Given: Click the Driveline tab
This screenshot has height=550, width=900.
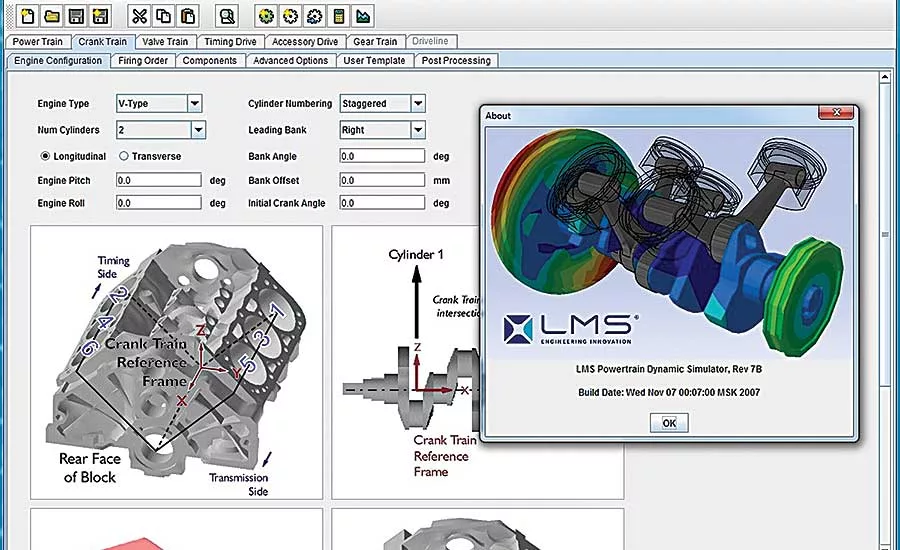Looking at the screenshot, I should point(430,41).
